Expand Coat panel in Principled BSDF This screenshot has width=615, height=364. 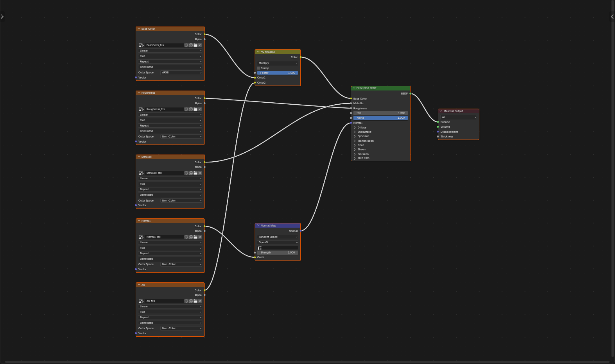(x=355, y=145)
